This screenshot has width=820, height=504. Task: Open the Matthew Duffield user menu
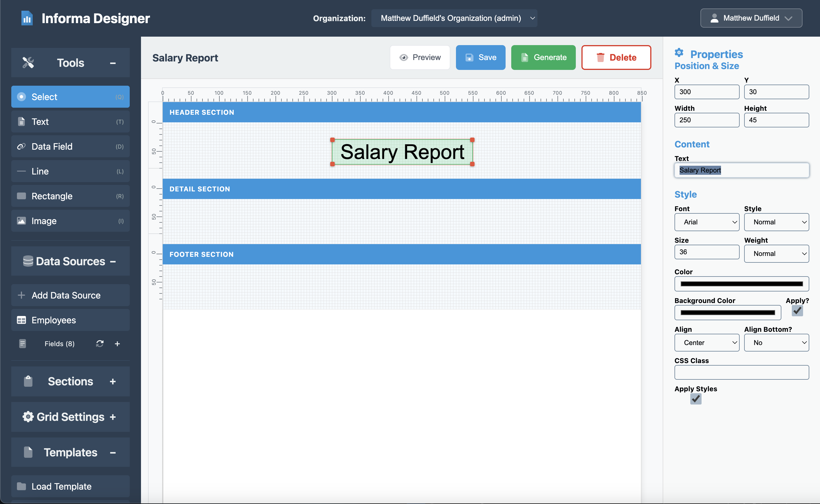click(x=751, y=18)
